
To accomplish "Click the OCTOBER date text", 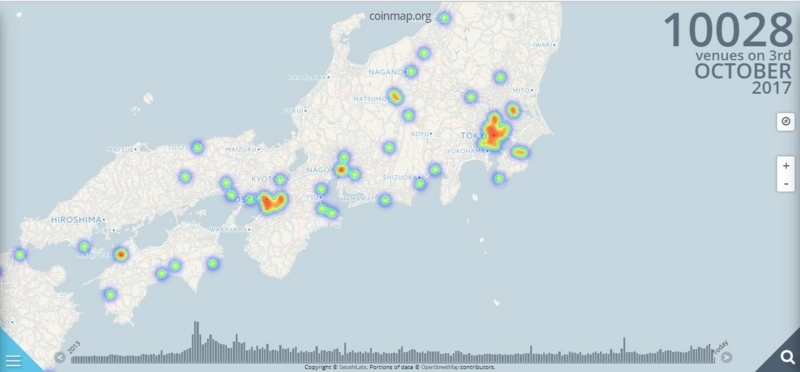I will 743,70.
